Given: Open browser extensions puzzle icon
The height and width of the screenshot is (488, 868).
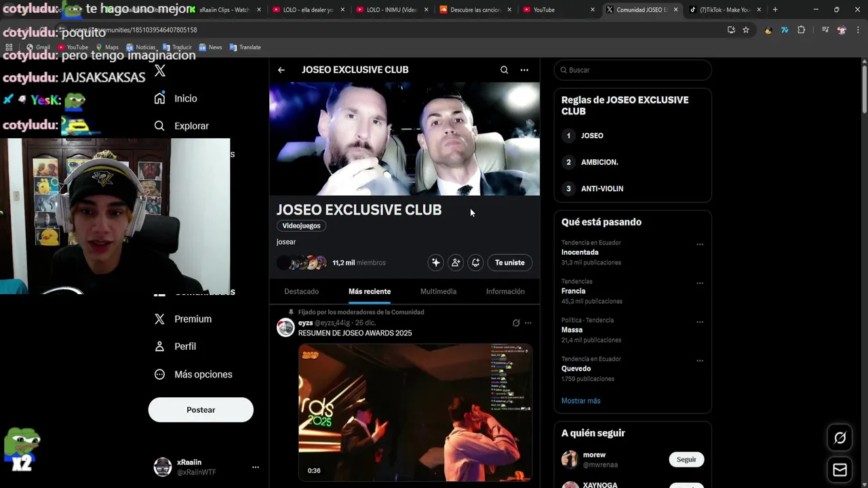Looking at the screenshot, I should coord(801,30).
